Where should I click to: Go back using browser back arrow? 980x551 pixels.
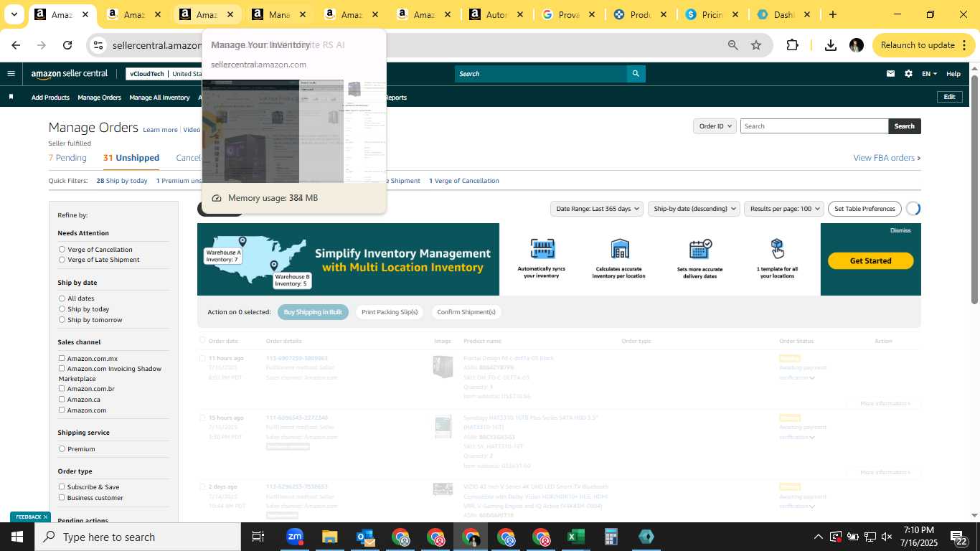16,45
